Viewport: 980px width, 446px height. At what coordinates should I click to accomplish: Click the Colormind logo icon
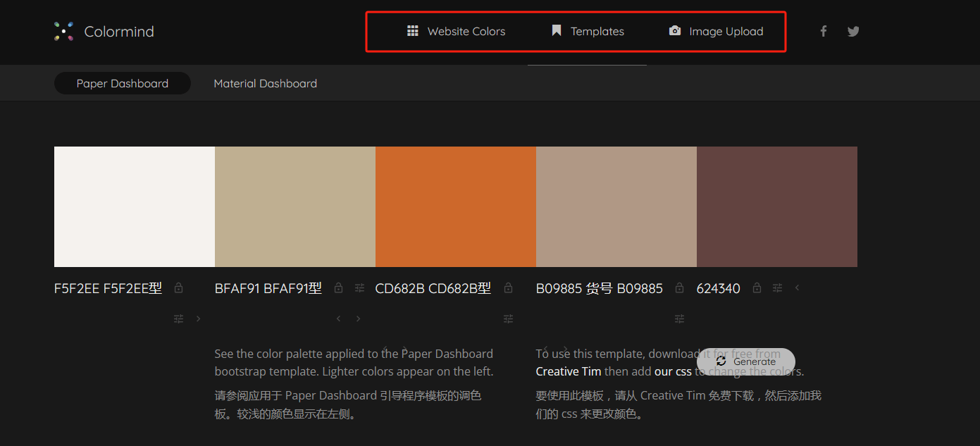(63, 31)
